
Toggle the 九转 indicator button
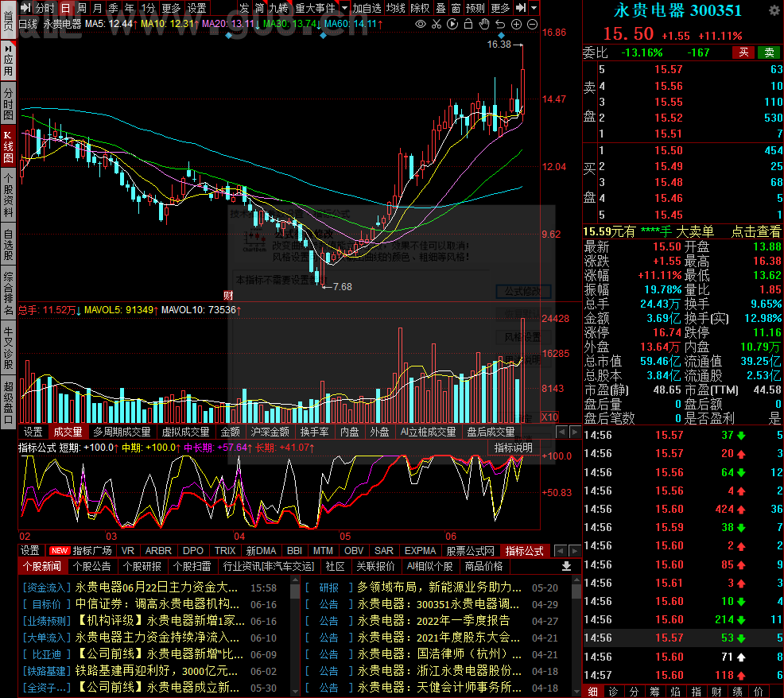tap(279, 8)
